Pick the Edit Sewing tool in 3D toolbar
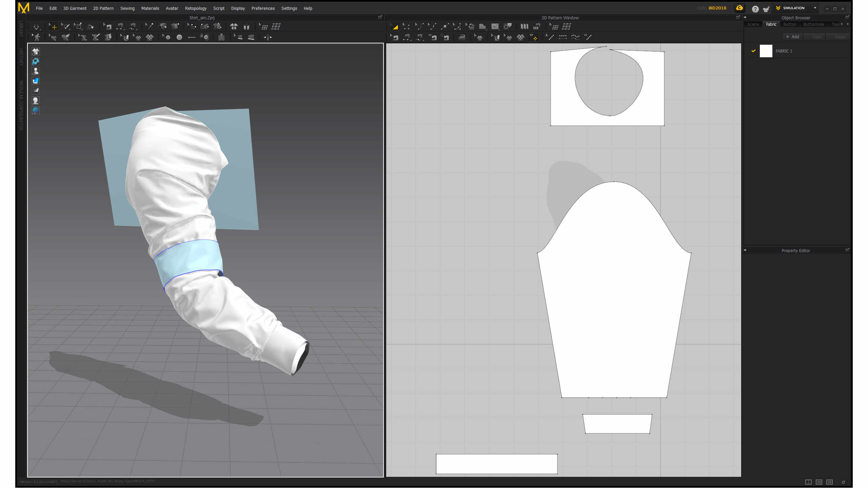The height and width of the screenshot is (488, 868). [108, 26]
